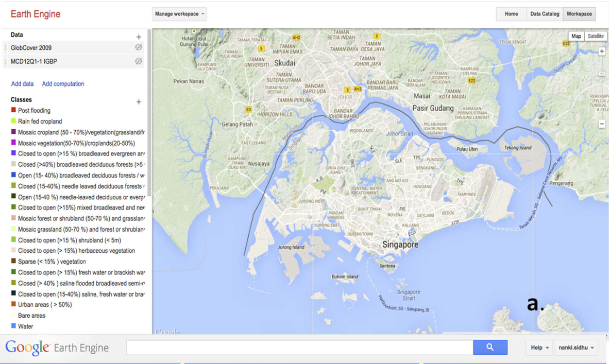The height and width of the screenshot is (364, 610).
Task: Click the Nusajaya label on map
Action: (259, 164)
